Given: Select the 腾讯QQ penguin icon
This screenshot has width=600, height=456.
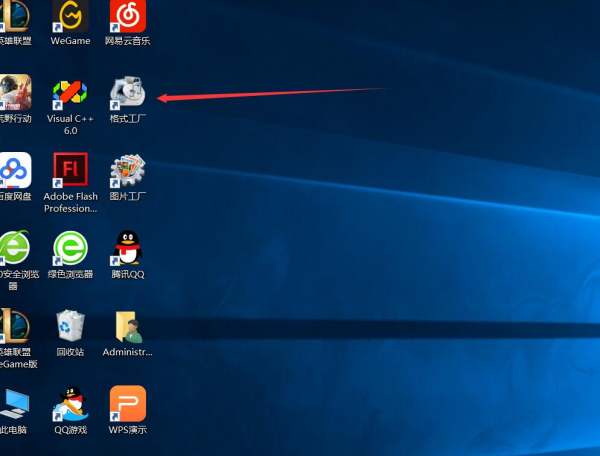Looking at the screenshot, I should [128, 248].
